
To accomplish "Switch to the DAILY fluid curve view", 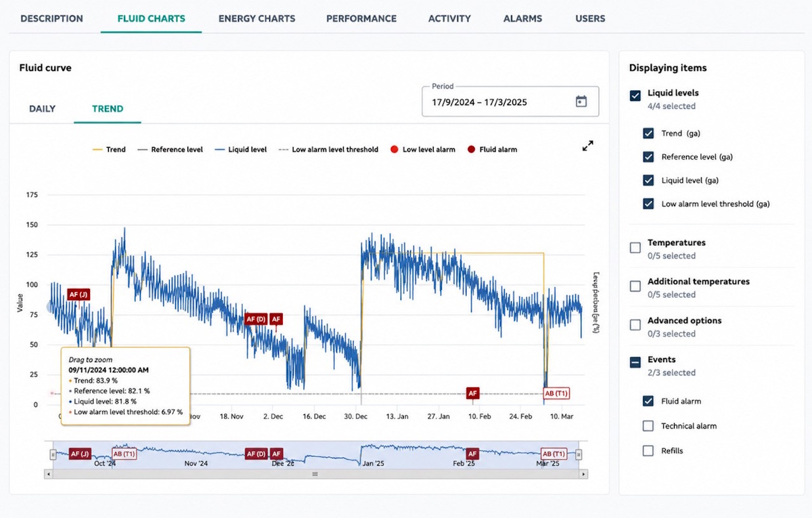I will click(x=42, y=108).
